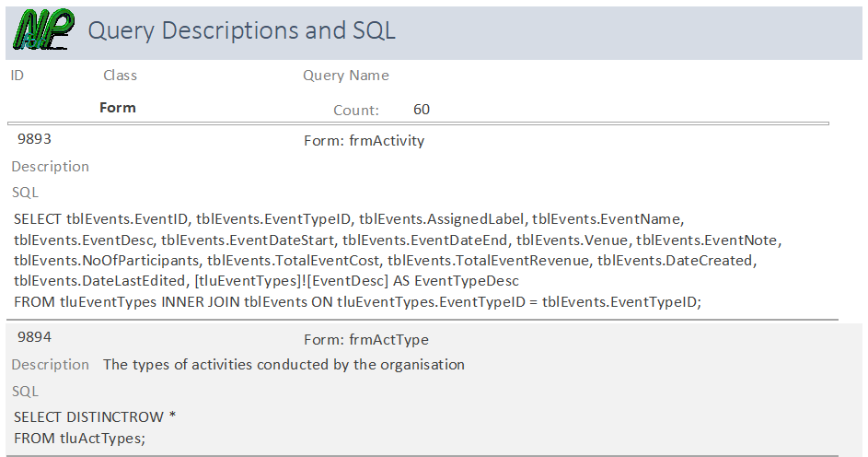
Task: Click the Class column header
Action: pyautogui.click(x=120, y=76)
